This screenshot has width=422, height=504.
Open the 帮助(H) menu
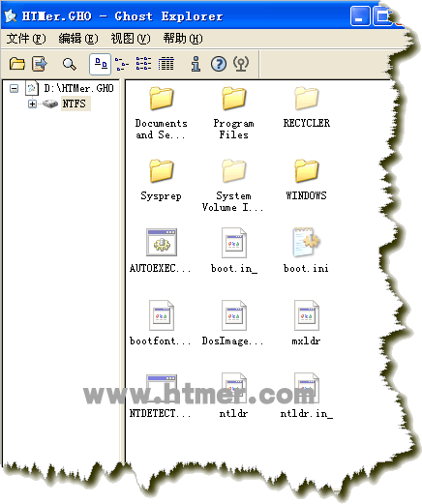(x=183, y=39)
